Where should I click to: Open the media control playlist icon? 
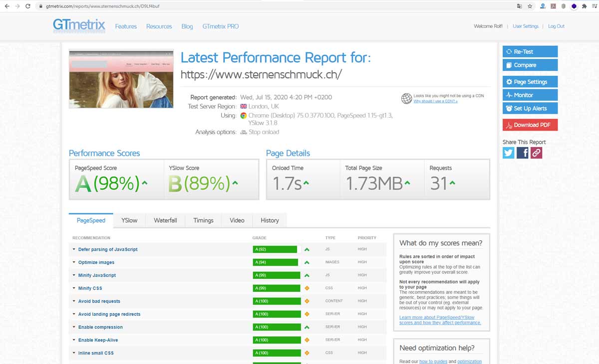[x=595, y=6]
